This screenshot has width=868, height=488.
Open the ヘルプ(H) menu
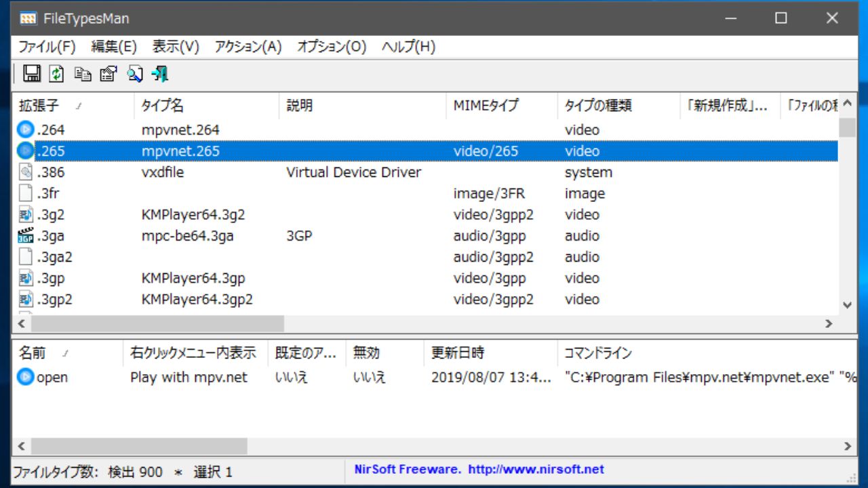tap(408, 47)
